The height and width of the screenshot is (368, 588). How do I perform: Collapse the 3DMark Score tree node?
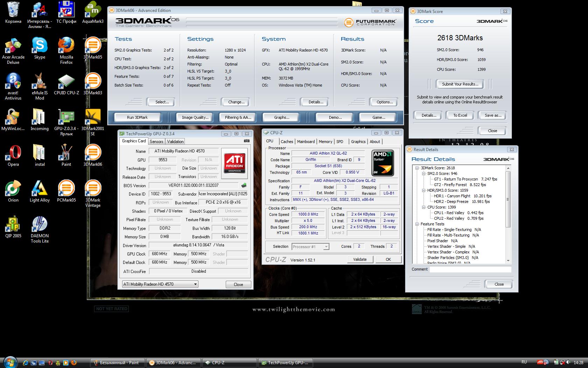coord(417,168)
